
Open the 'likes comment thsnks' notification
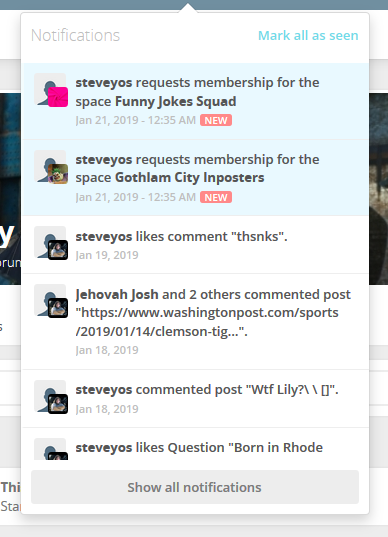(x=196, y=245)
